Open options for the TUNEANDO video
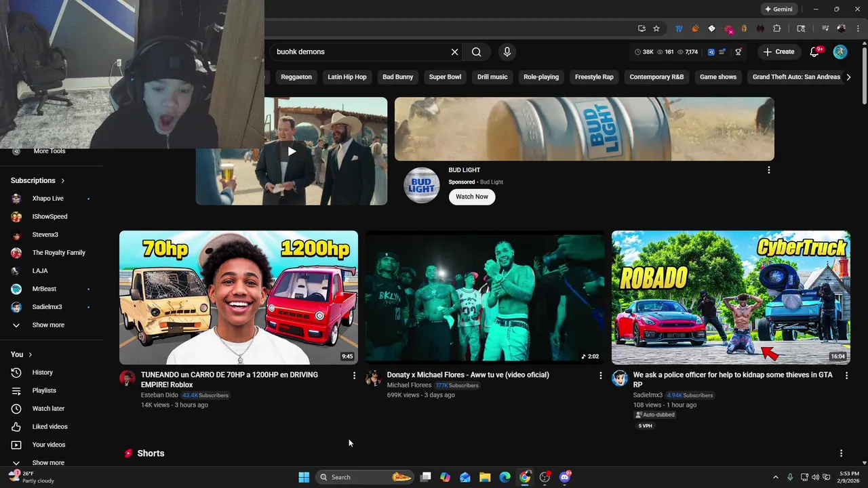The image size is (868, 488). click(354, 375)
